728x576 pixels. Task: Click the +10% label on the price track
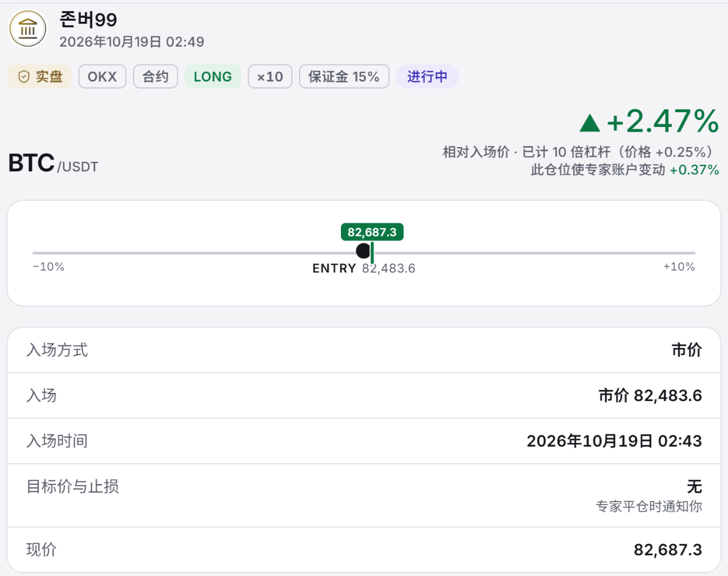679,267
